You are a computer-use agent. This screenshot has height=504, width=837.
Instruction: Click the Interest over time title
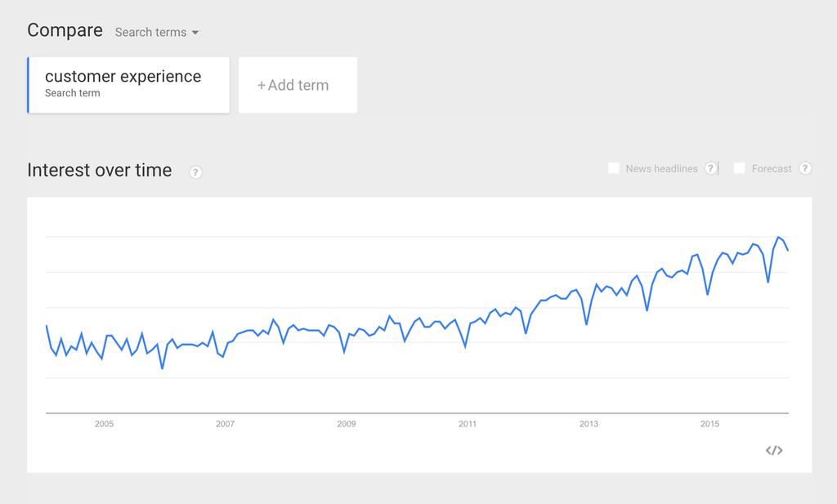click(100, 170)
